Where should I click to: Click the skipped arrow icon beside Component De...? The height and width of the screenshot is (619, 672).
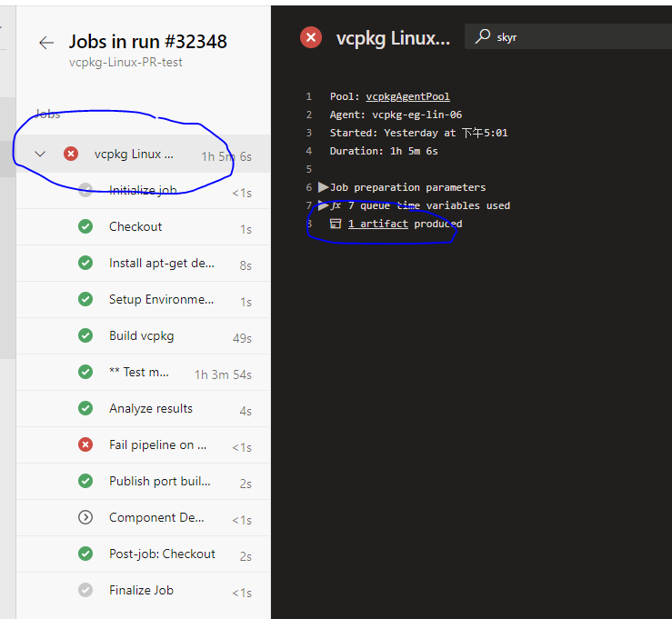click(85, 517)
